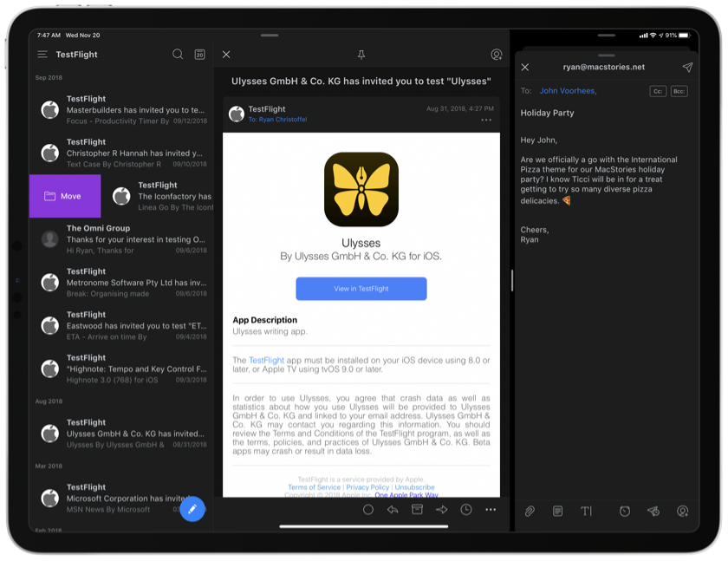The height and width of the screenshot is (561, 728).
Task: Snooze the email with the clock icon
Action: [466, 510]
